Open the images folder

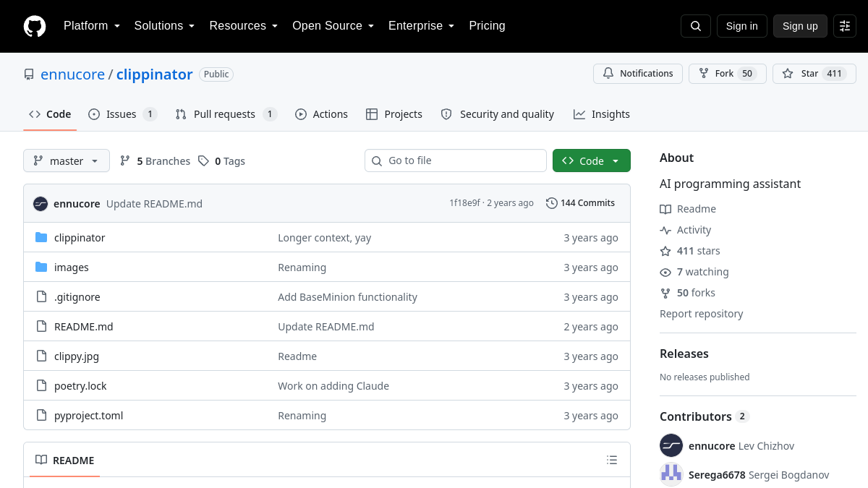pyautogui.click(x=72, y=267)
